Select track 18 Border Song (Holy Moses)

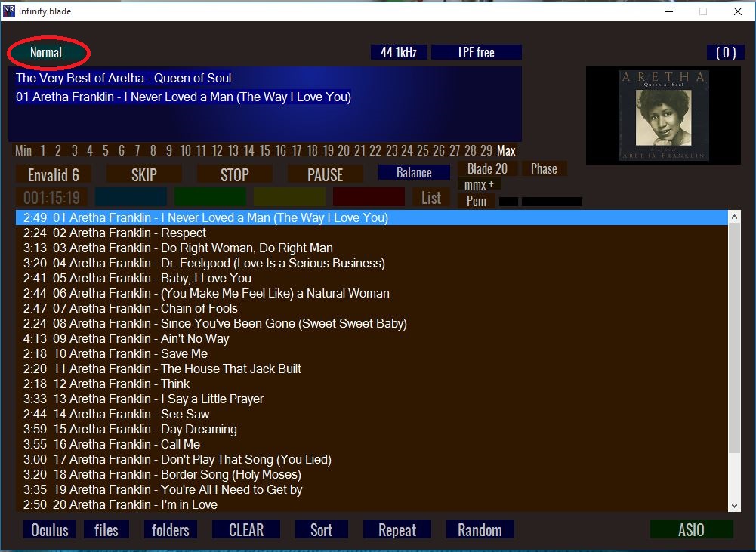tap(372, 475)
